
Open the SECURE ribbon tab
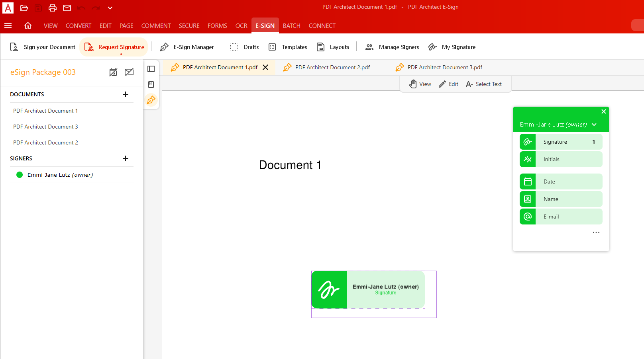coord(189,25)
